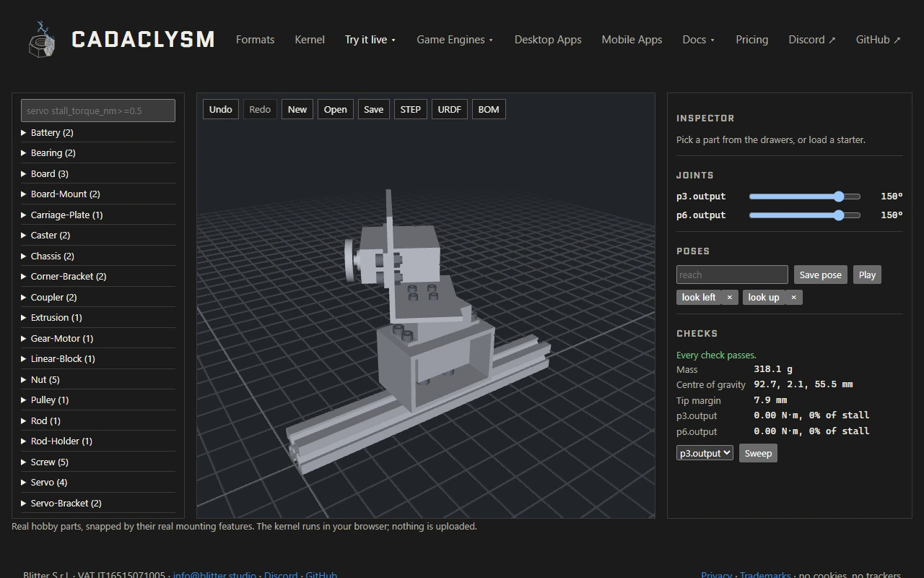Expand the Board (3) drawer

pos(98,173)
